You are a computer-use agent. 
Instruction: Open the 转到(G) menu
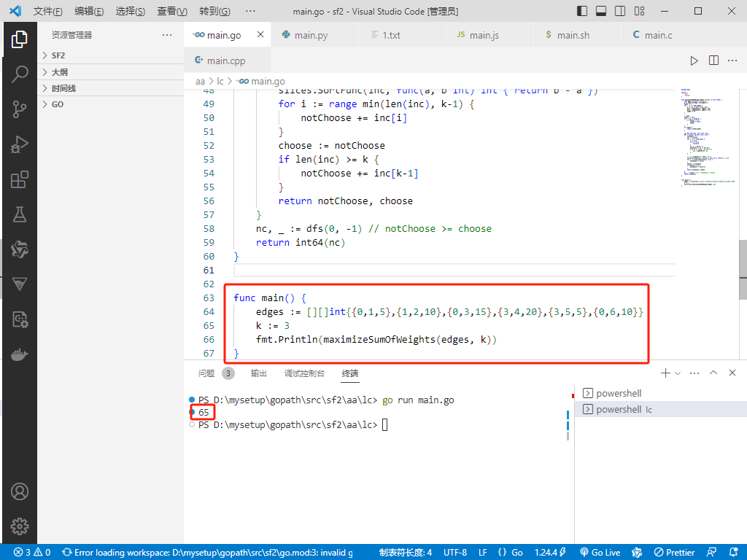point(215,11)
